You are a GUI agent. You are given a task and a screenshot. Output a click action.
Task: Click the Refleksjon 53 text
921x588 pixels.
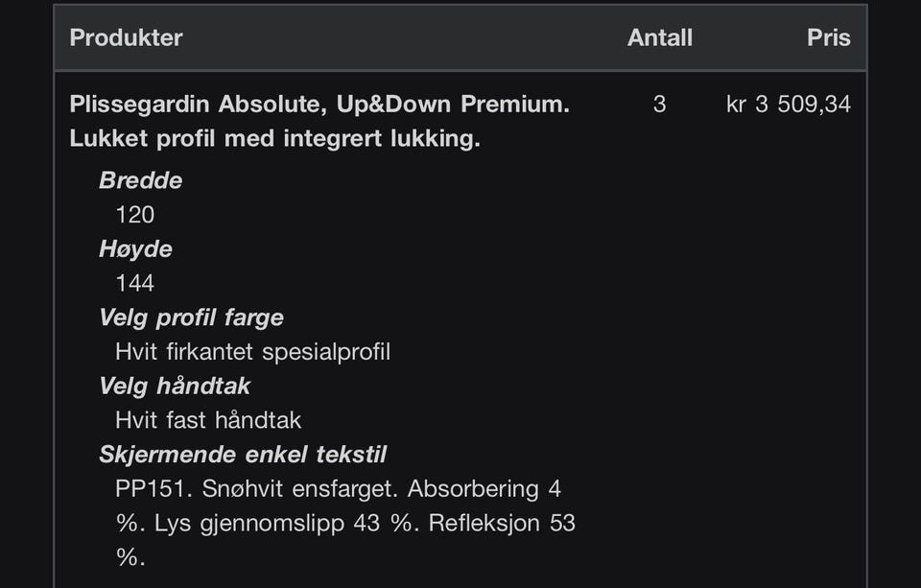tap(502, 524)
